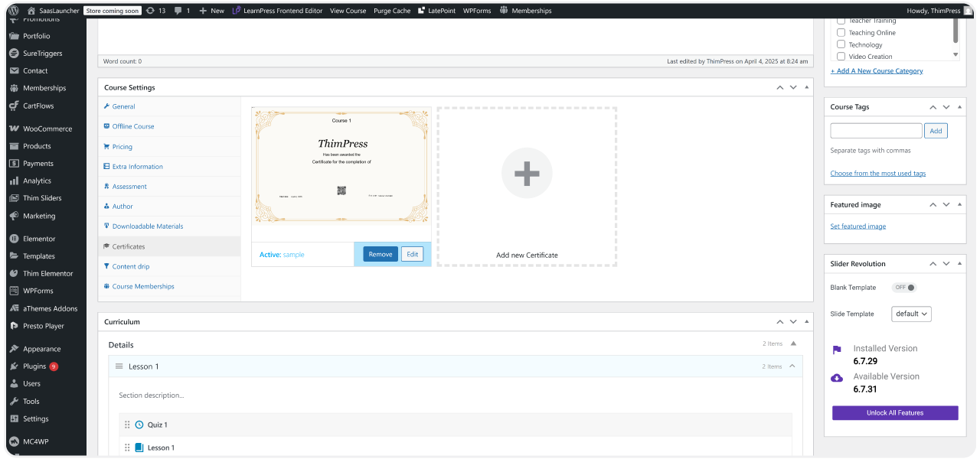This screenshot has width=980, height=459.
Task: Collapse the Lesson 1 curriculum section
Action: pos(793,366)
